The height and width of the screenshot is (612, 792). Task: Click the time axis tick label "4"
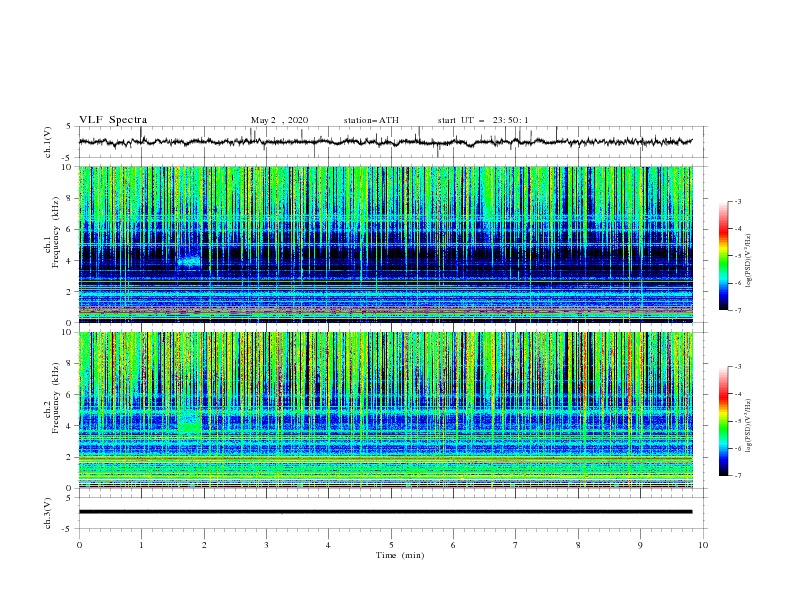point(328,545)
